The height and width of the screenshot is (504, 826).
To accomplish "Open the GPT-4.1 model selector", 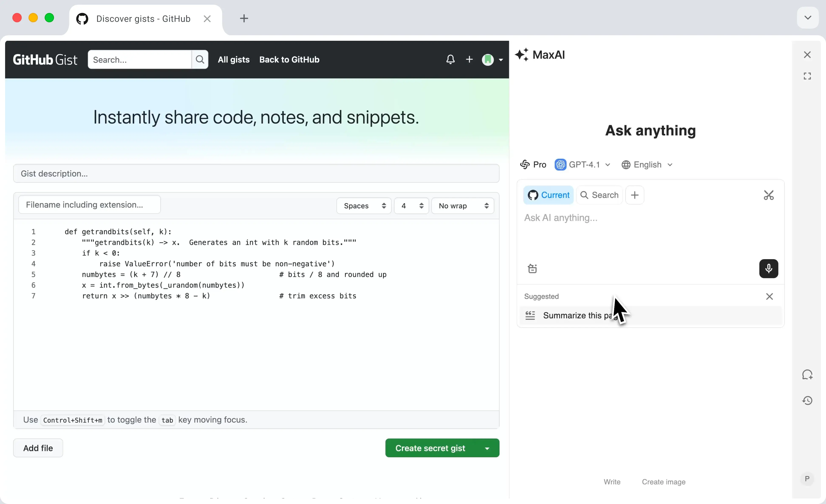I will (x=583, y=165).
